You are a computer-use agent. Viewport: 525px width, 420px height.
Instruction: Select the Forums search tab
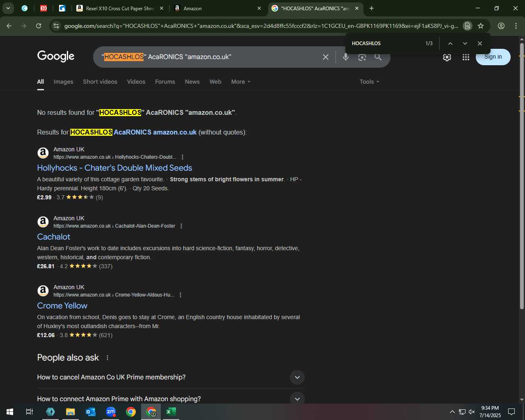pos(165,82)
